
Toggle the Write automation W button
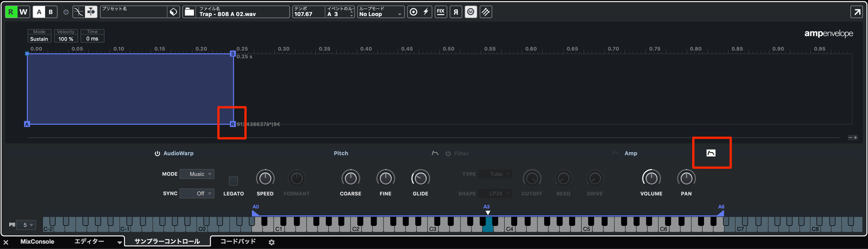point(24,12)
